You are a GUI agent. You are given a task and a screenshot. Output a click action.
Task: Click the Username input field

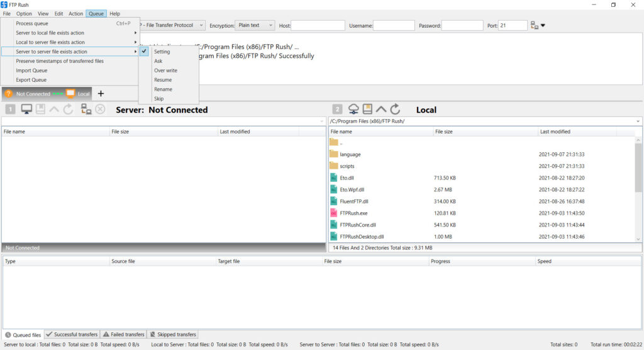point(394,26)
